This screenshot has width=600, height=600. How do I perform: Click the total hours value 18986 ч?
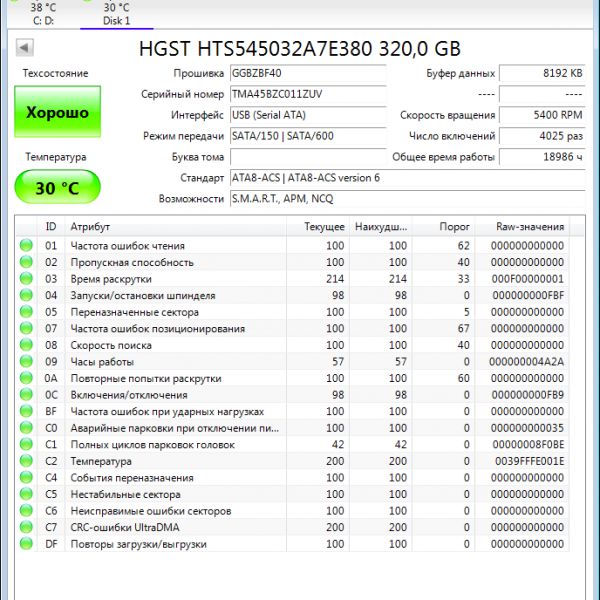coord(542,157)
